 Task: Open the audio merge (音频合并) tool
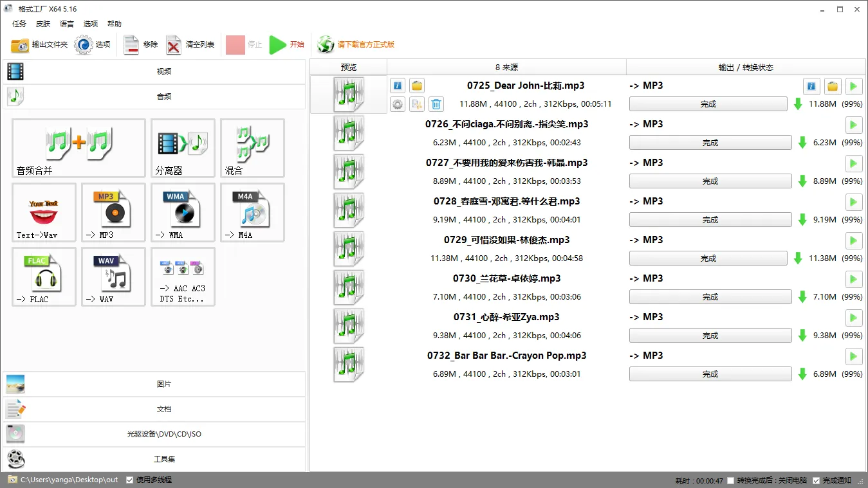tap(78, 148)
